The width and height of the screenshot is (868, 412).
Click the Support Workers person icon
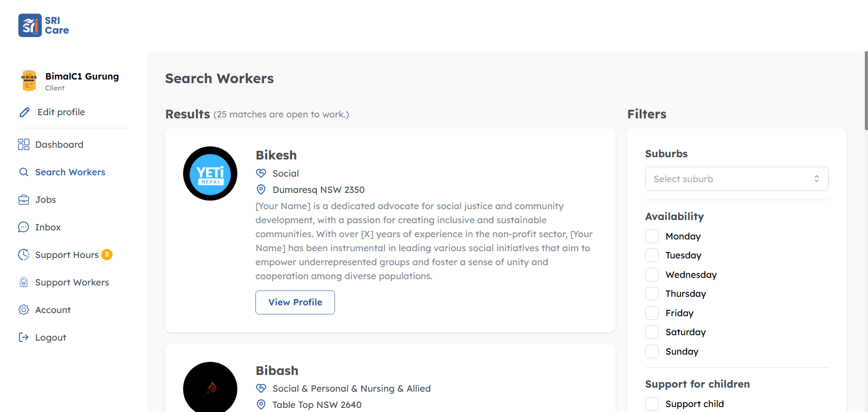24,282
